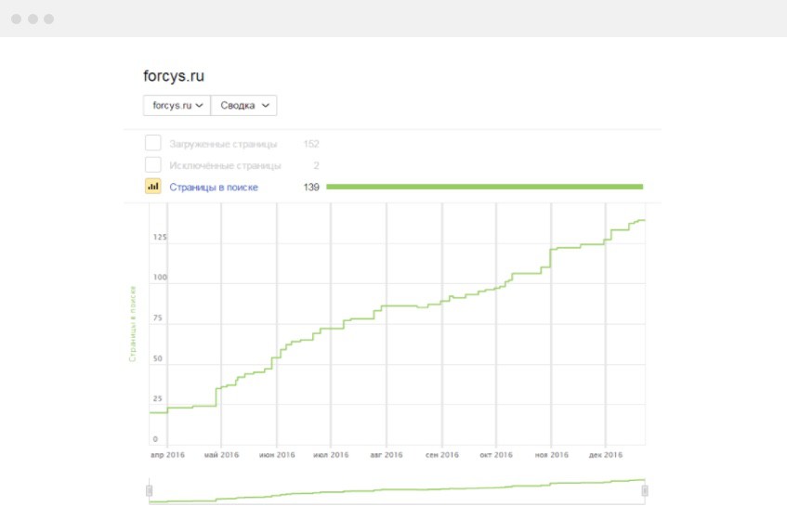Click the июн 2016 axis label
Viewport: 787px width, 532px height.
pyautogui.click(x=277, y=455)
